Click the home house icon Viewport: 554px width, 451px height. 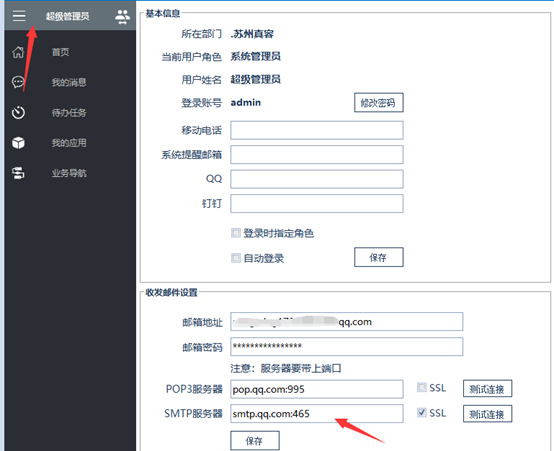pos(18,52)
